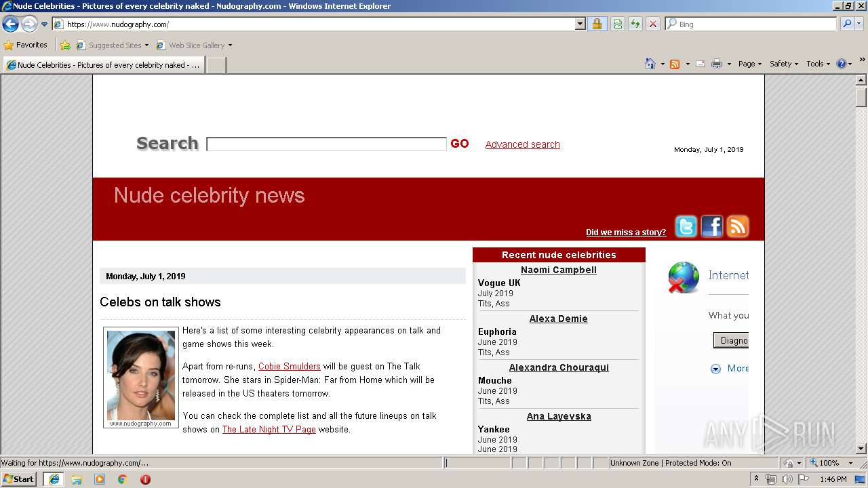
Task: Click 'Did we miss a story?' link
Action: [x=626, y=232]
